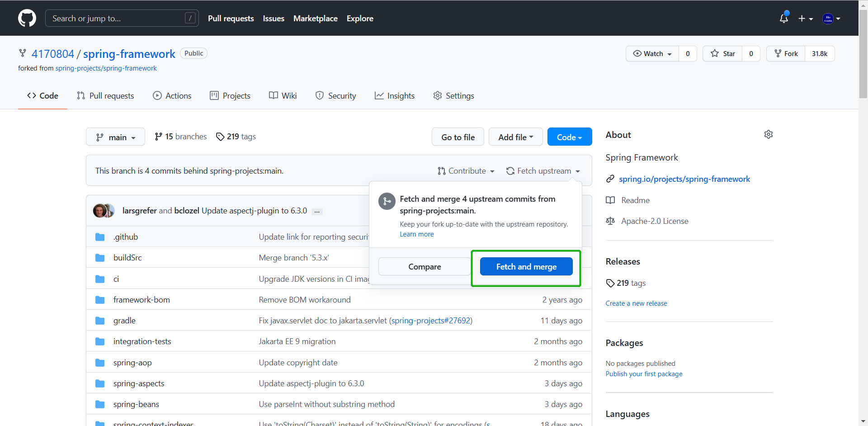View the 219 tags next to branches
Screen dimensions: 868x426
click(x=236, y=137)
